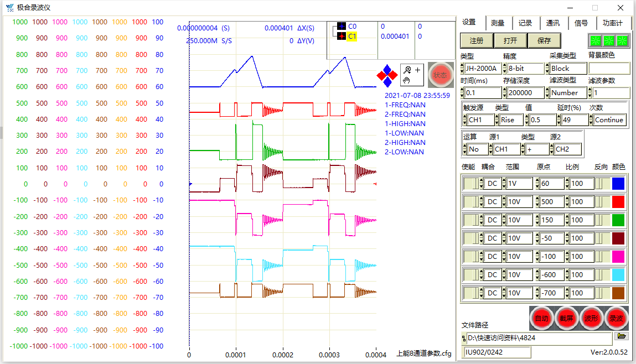This screenshot has height=364, width=636.
Task: Switch to the 测量 tab
Action: (497, 23)
